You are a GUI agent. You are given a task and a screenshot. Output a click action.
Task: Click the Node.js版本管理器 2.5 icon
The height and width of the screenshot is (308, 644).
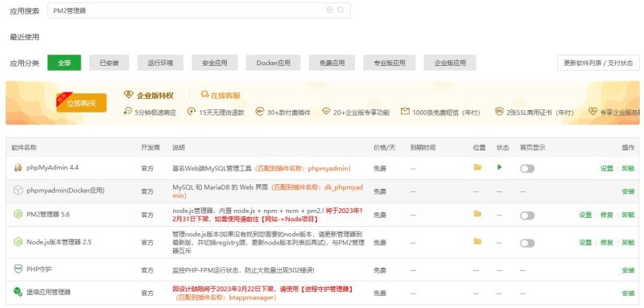[x=18, y=242]
